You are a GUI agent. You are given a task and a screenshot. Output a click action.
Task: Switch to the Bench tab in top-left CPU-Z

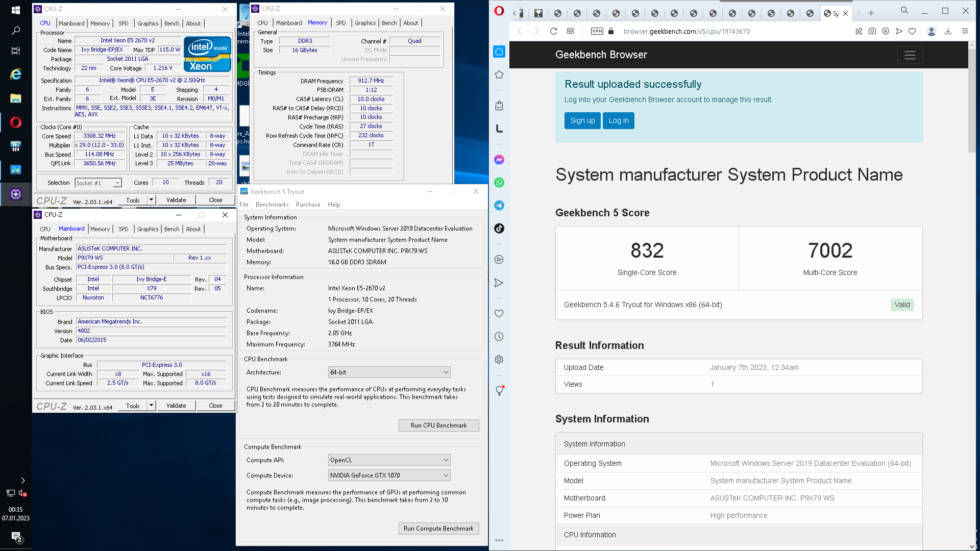[172, 23]
